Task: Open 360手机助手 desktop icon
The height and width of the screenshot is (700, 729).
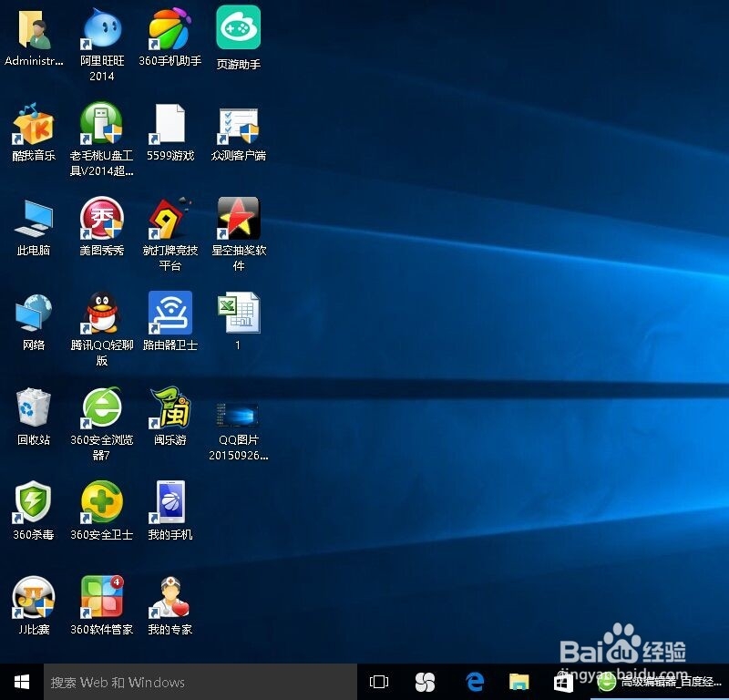Action: pos(169,29)
